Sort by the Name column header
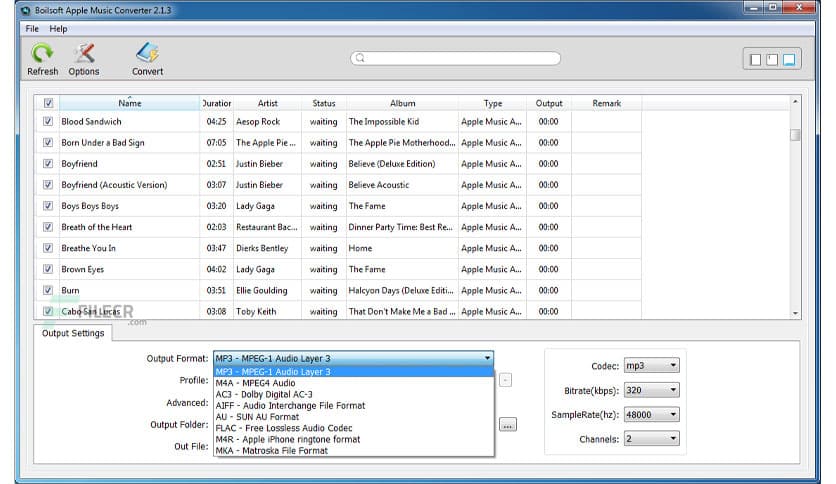This screenshot has width=836, height=484. 130,103
